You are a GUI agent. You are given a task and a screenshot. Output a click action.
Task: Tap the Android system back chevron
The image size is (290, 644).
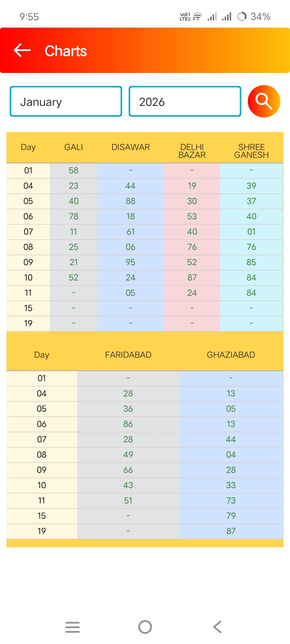click(x=218, y=627)
